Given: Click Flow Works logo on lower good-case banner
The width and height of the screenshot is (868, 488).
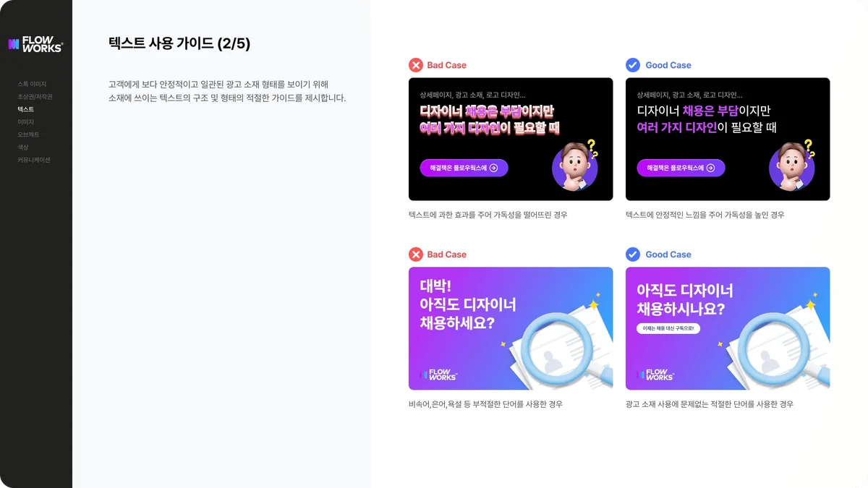Looking at the screenshot, I should [655, 375].
